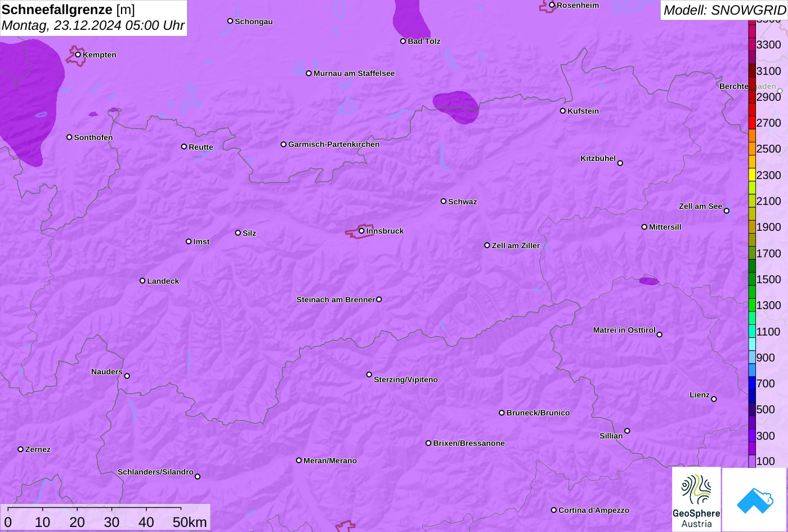Click the legend value 700
Image resolution: width=788 pixels, height=532 pixels.
(765, 383)
